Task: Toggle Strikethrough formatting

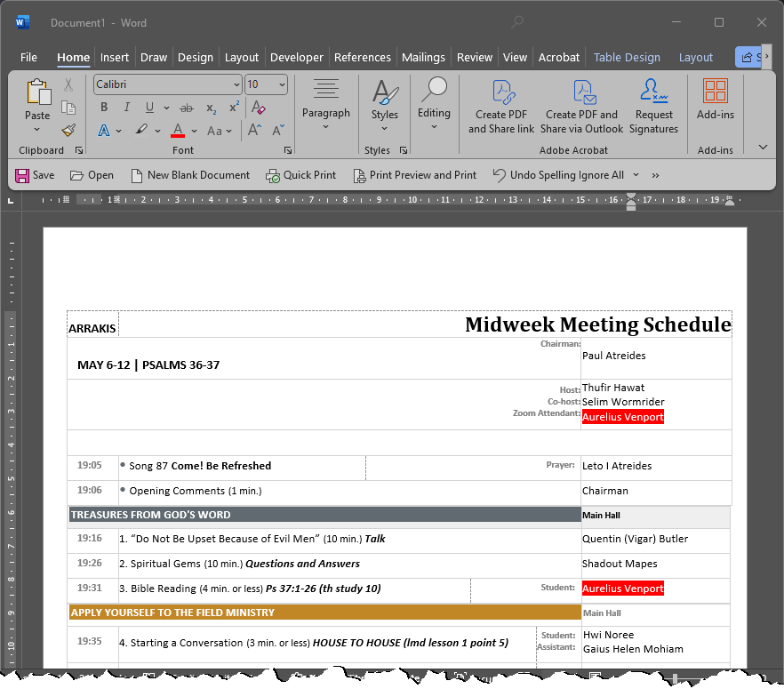Action: point(188,108)
